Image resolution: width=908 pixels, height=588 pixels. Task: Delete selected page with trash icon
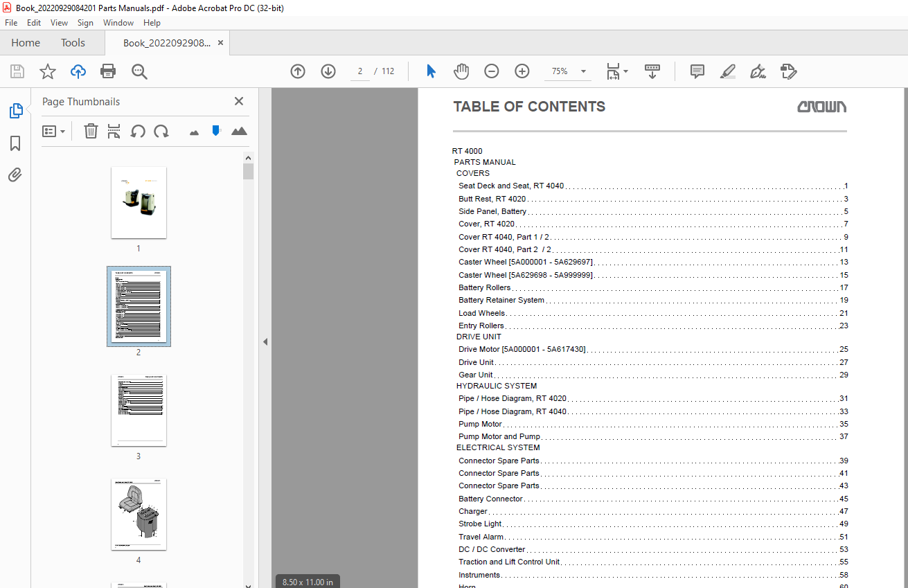coord(91,131)
